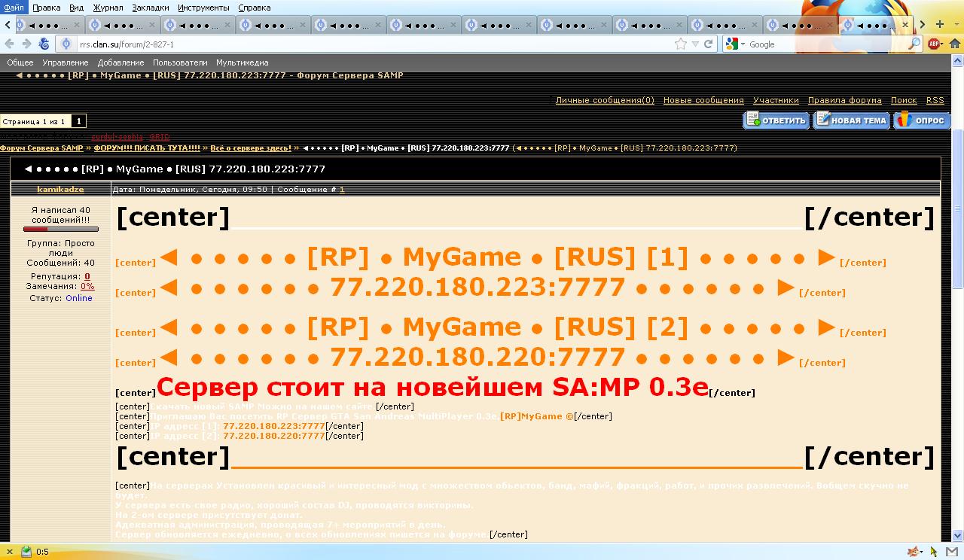The height and width of the screenshot is (560, 964).
Task: Open Новые сообщения link
Action: pos(703,101)
